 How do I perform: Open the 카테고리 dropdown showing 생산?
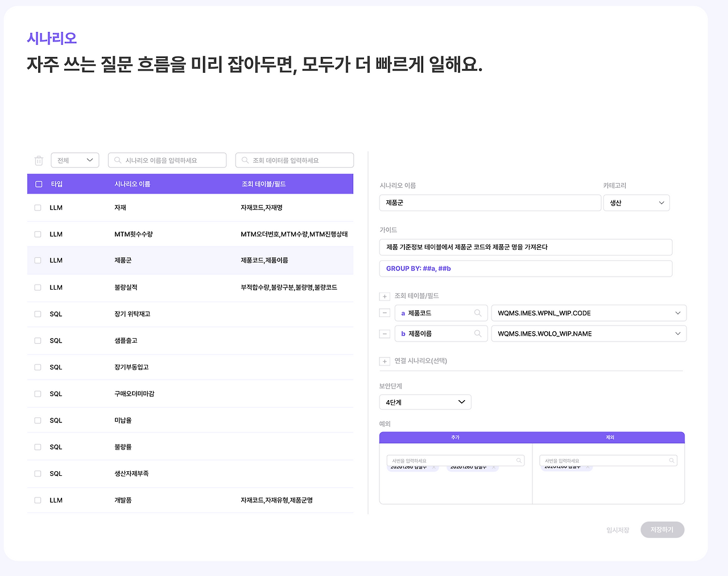click(x=636, y=202)
